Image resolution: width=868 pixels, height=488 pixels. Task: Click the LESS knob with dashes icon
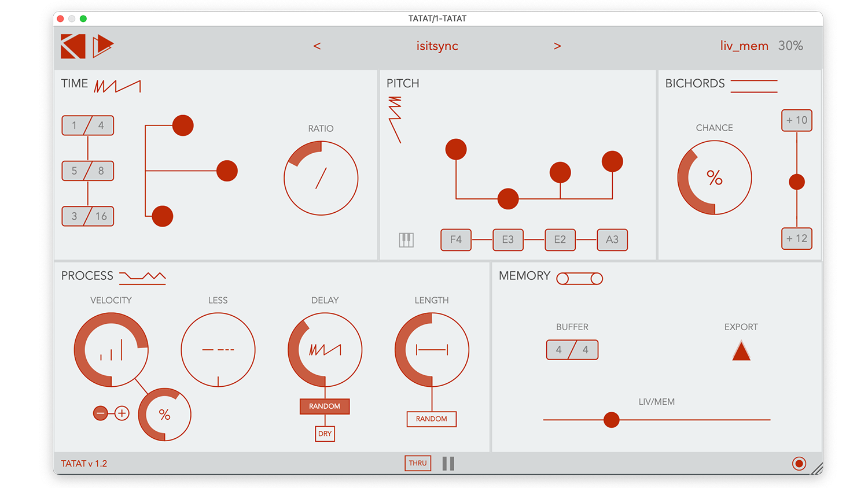click(x=218, y=350)
